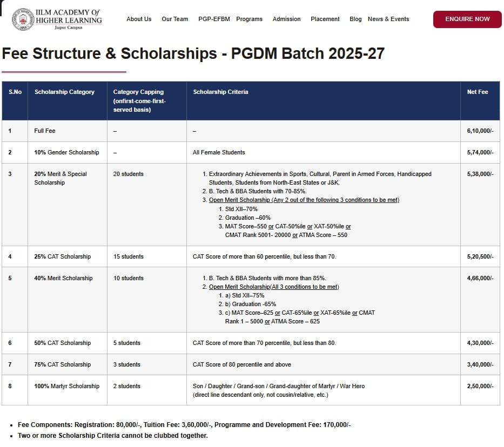Click the page heading Fee Structure & Scholarships
504x447 pixels.
193,53
